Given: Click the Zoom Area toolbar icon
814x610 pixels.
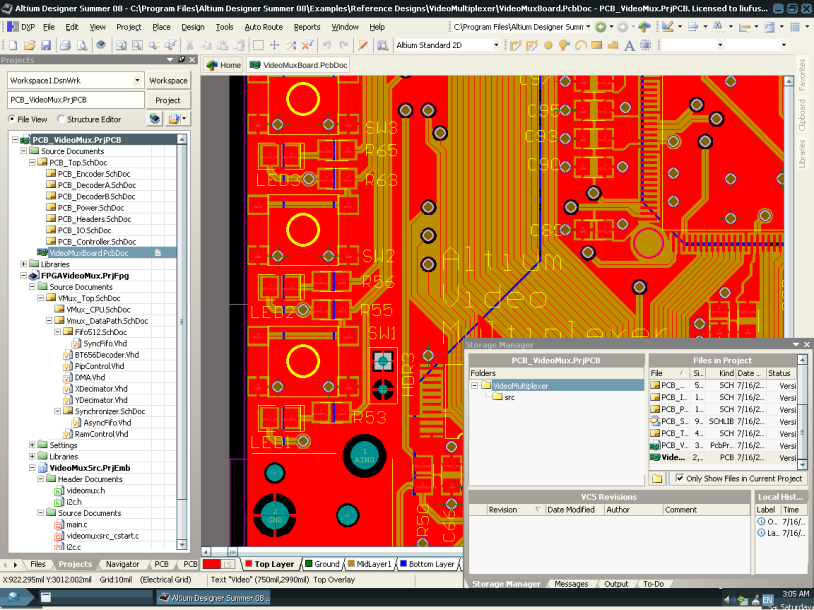Looking at the screenshot, I should pyautogui.click(x=137, y=46).
